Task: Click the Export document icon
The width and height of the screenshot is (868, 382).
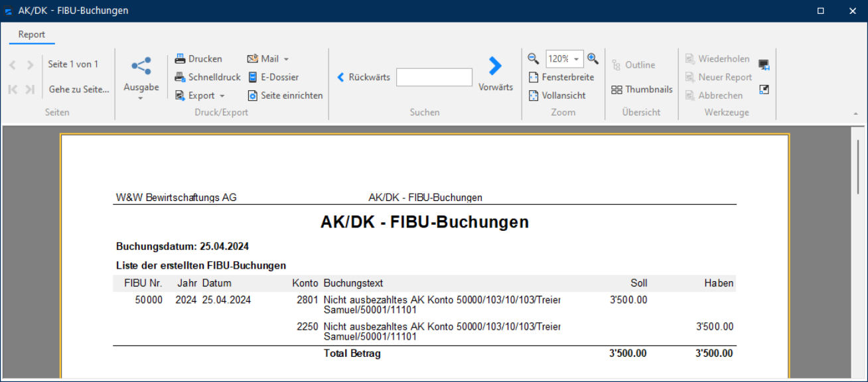Action: (x=180, y=95)
